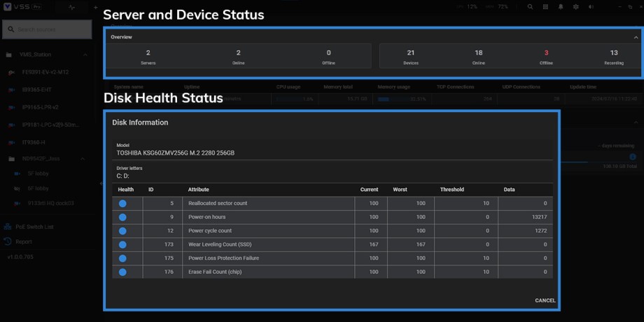Select the VMS_Station folder
This screenshot has width=644, height=322.
pyautogui.click(x=35, y=55)
